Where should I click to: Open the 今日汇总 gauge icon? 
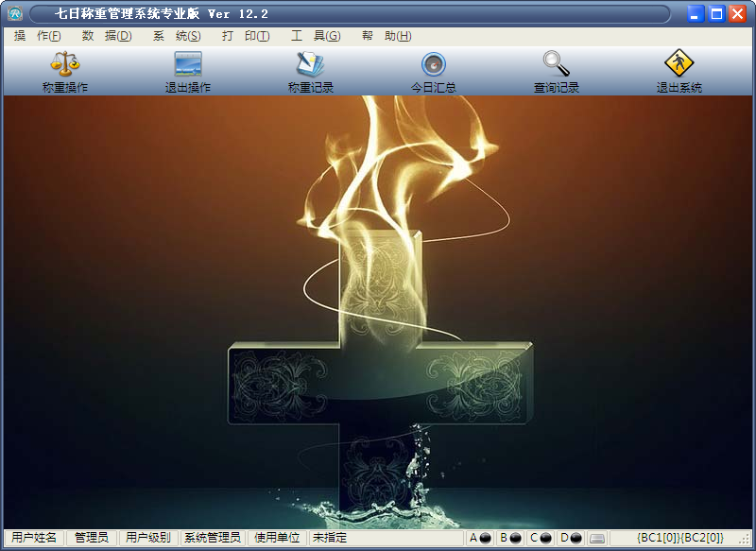[434, 63]
